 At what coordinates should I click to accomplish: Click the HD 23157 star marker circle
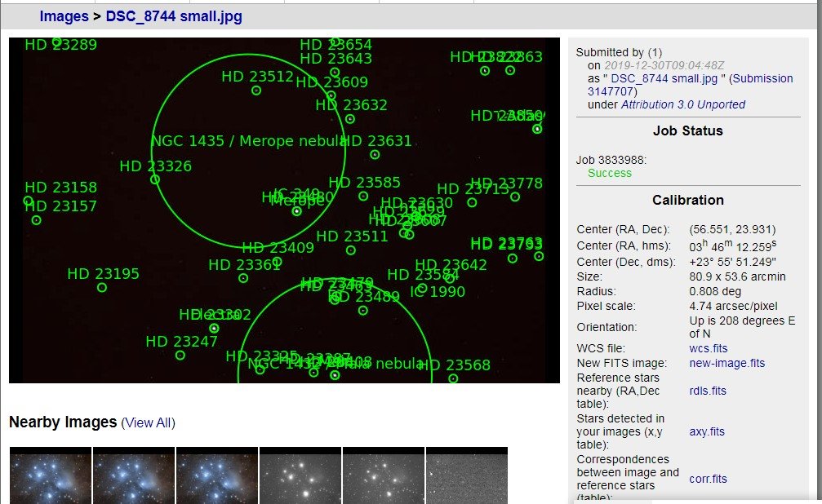pyautogui.click(x=36, y=220)
